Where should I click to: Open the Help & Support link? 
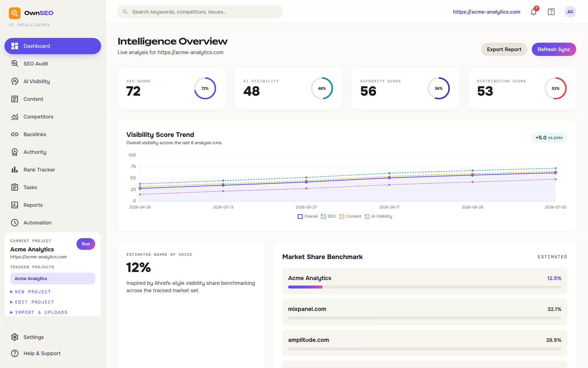coord(53,353)
